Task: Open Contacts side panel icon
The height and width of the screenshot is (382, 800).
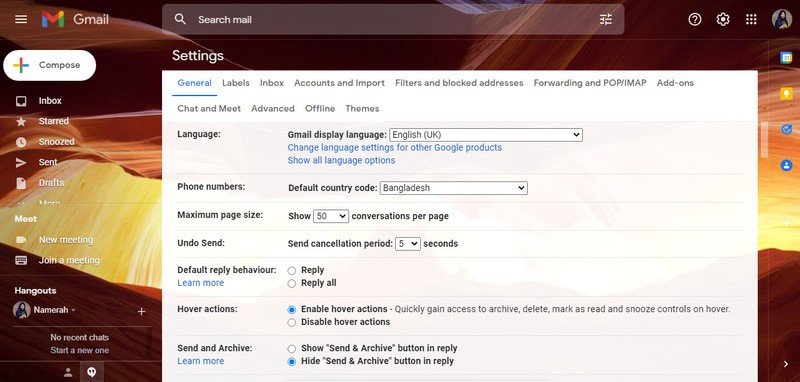Action: click(786, 165)
